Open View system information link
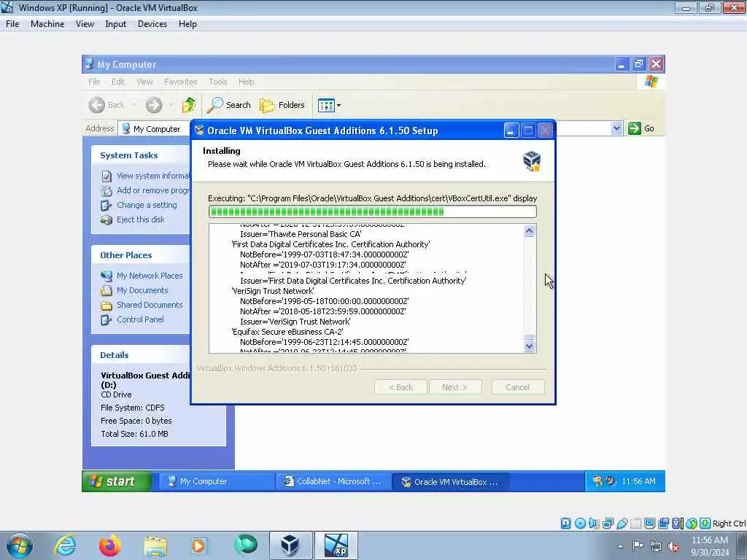The width and height of the screenshot is (747, 560). [153, 176]
